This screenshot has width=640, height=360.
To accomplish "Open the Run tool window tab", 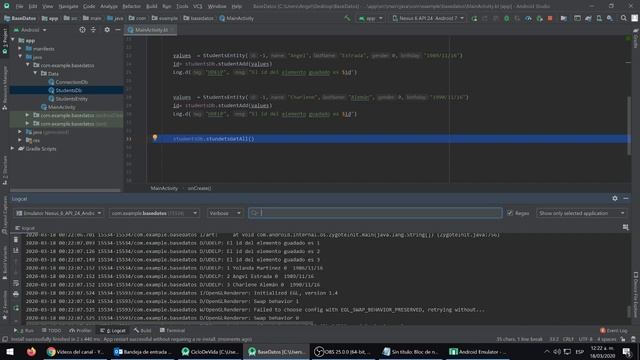I will point(24,330).
